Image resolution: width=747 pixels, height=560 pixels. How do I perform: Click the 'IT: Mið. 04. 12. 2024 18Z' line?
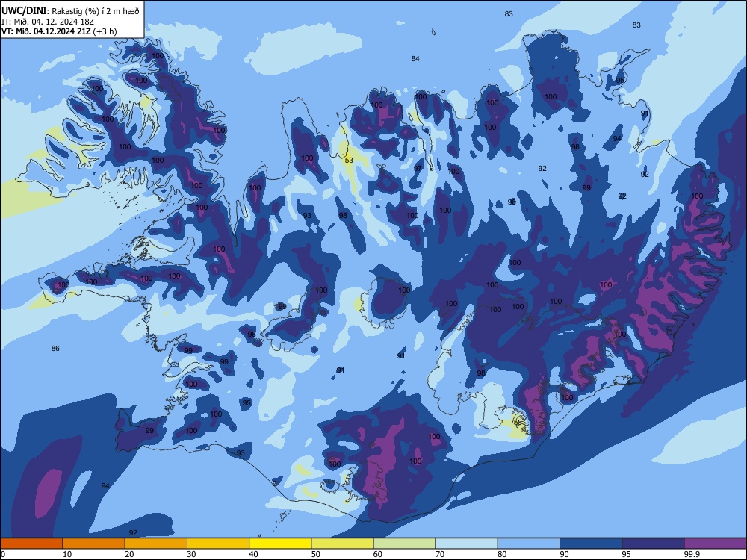click(x=46, y=22)
